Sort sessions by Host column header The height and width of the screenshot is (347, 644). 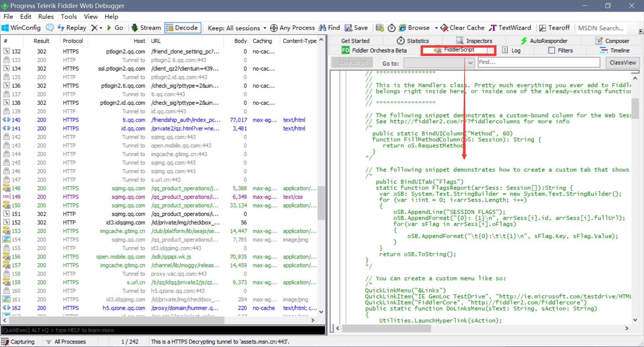[x=118, y=41]
